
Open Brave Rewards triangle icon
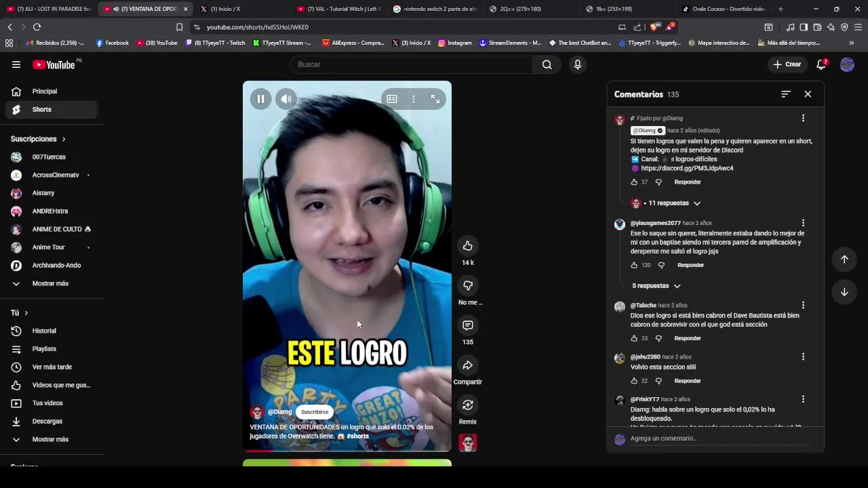[x=670, y=27]
